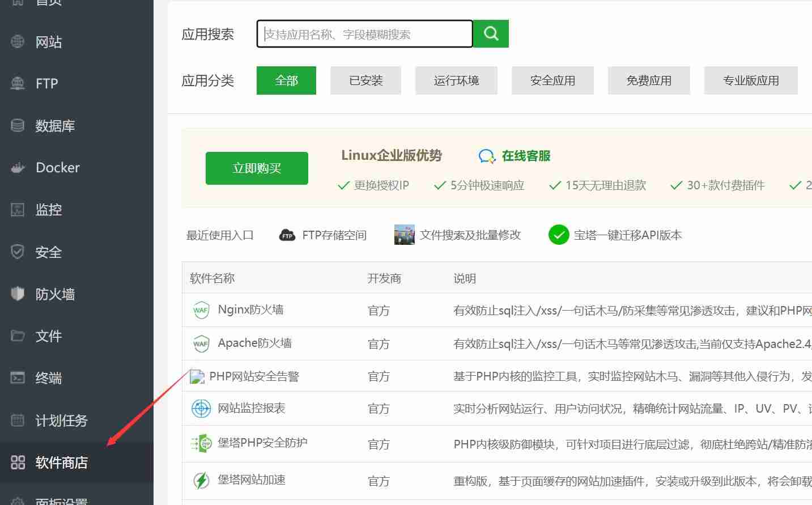Click the 立即购买 purchase button
This screenshot has height=505, width=812.
pyautogui.click(x=257, y=168)
